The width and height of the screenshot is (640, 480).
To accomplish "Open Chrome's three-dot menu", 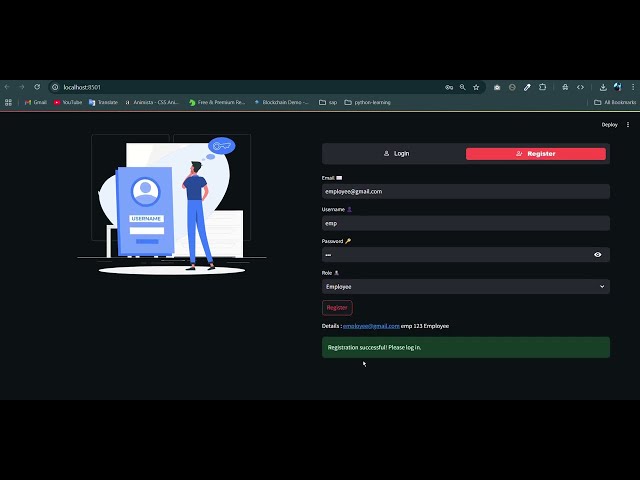I will click(x=633, y=87).
